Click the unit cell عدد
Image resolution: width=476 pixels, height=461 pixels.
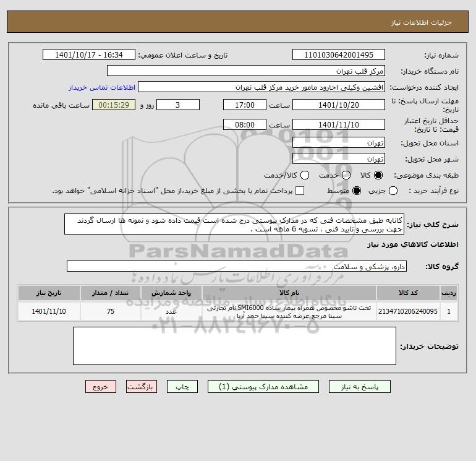(x=171, y=311)
